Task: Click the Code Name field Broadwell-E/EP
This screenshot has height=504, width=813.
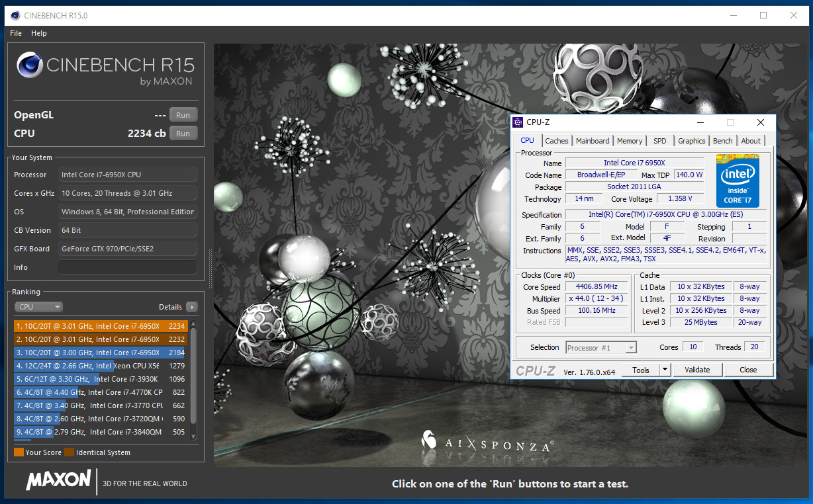Action: point(601,175)
